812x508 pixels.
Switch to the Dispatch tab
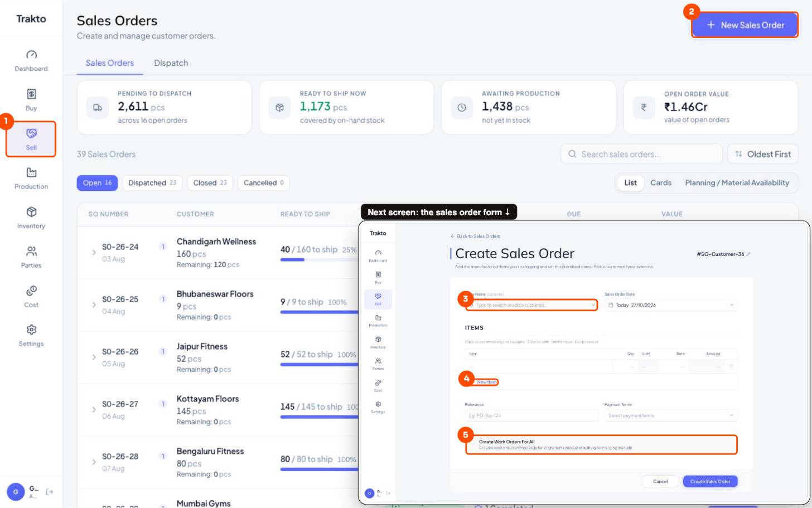(171, 63)
